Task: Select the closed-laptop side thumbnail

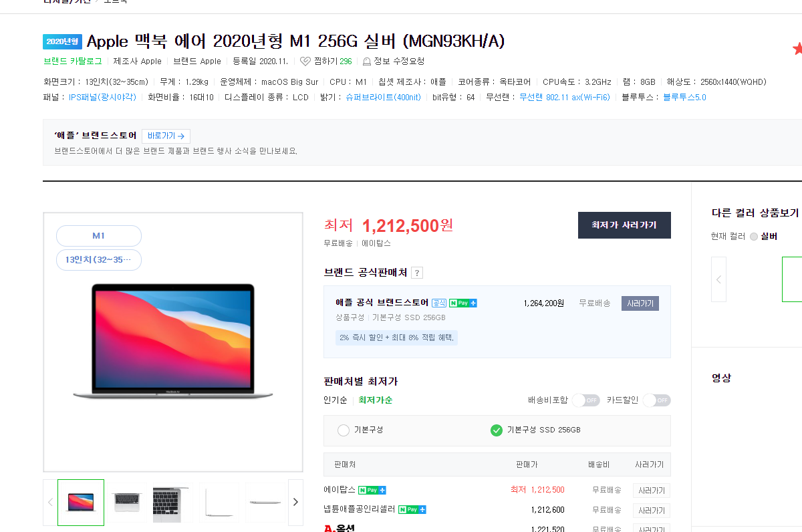Action: coord(265,502)
